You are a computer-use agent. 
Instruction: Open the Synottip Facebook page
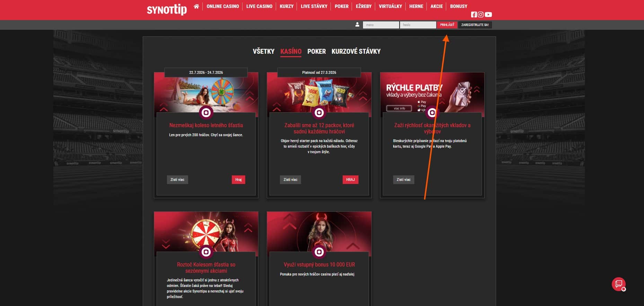(x=474, y=15)
